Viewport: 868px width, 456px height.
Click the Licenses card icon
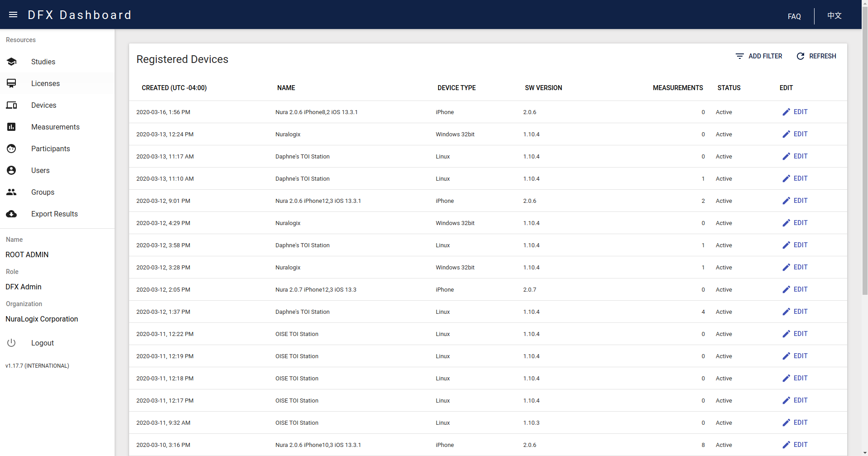click(11, 83)
